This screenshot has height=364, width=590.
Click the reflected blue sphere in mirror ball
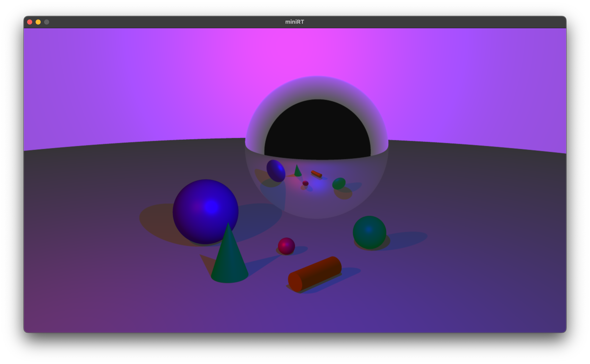click(x=276, y=171)
